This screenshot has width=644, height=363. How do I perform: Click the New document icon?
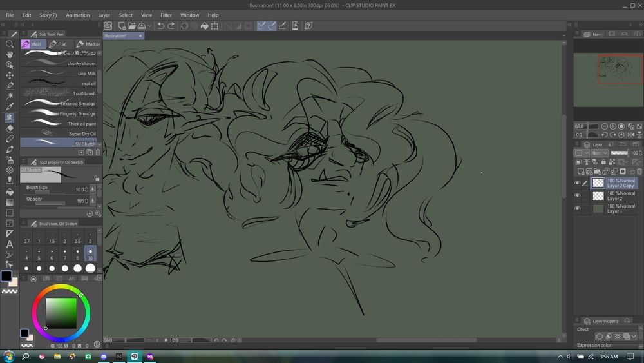(x=122, y=26)
